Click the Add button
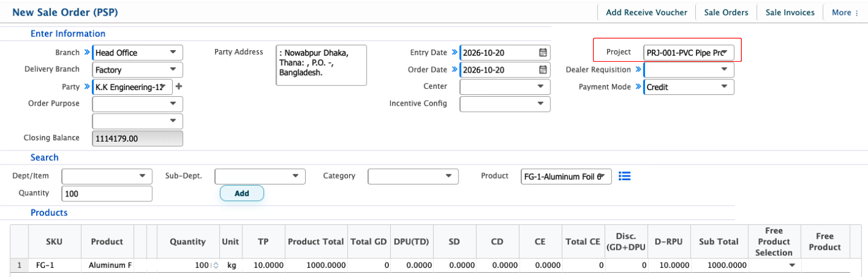This screenshot has width=868, height=277. point(242,194)
